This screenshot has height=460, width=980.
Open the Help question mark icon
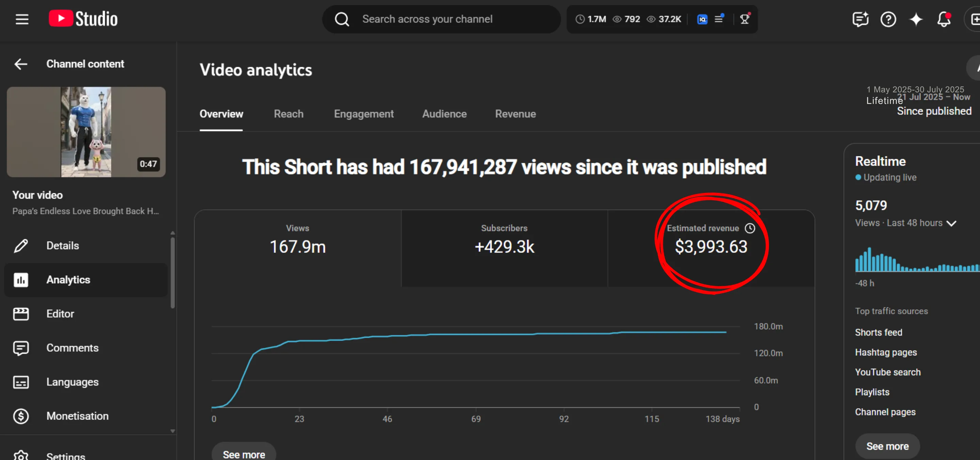pos(888,19)
